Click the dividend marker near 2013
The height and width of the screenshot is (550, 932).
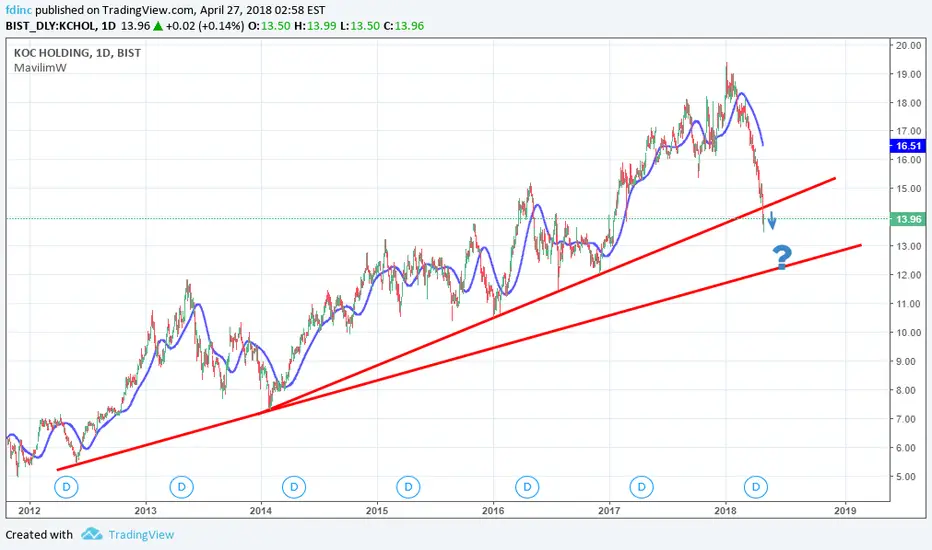tap(181, 487)
